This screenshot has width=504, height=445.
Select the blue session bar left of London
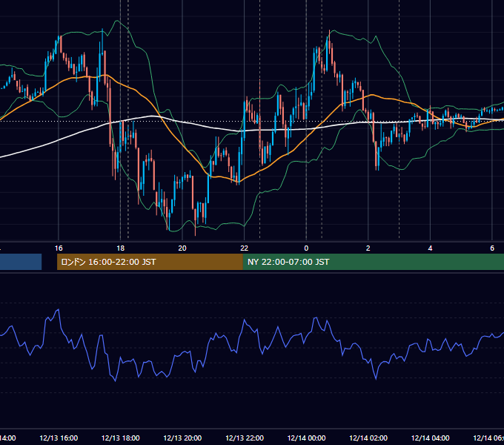21,262
